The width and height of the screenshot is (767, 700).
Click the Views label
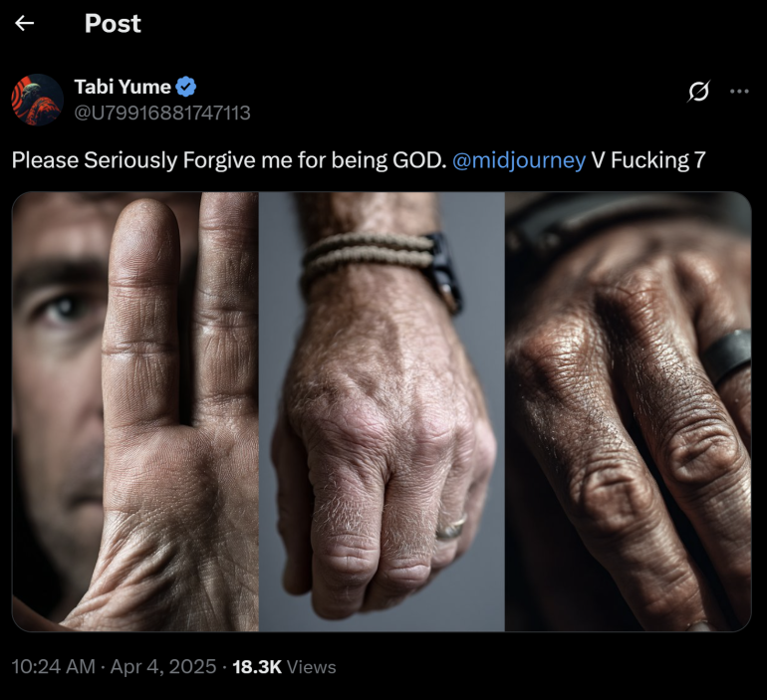312,666
